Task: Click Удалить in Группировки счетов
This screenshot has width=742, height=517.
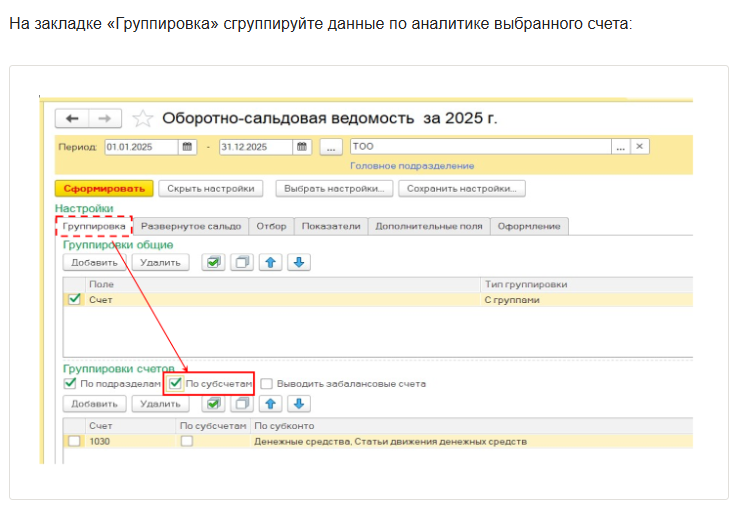Action: point(160,403)
